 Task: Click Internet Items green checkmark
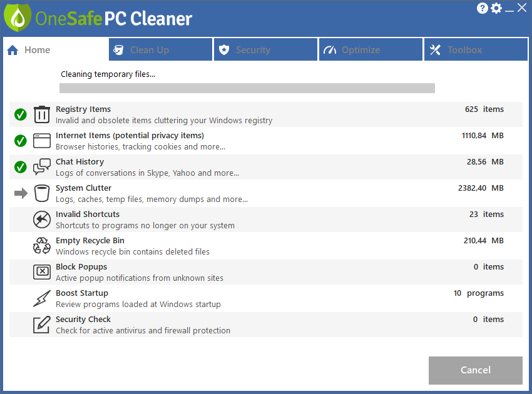pos(21,141)
